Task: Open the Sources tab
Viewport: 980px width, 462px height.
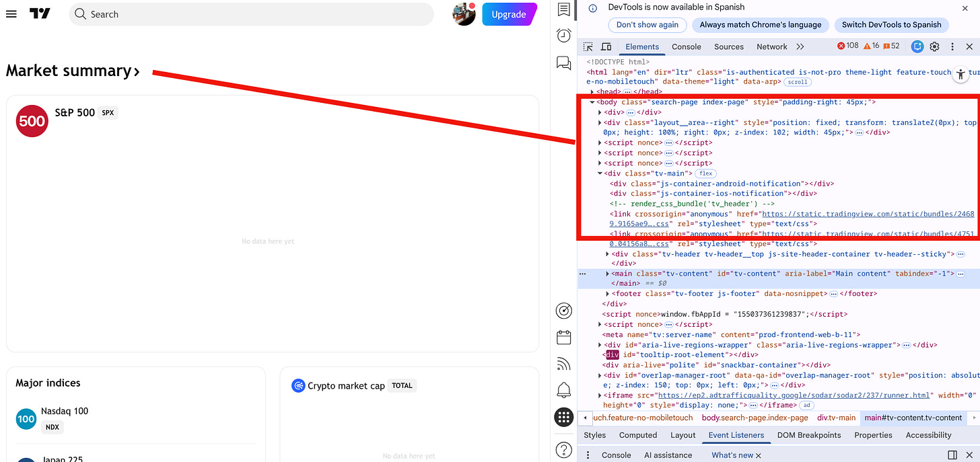Action: coord(729,46)
